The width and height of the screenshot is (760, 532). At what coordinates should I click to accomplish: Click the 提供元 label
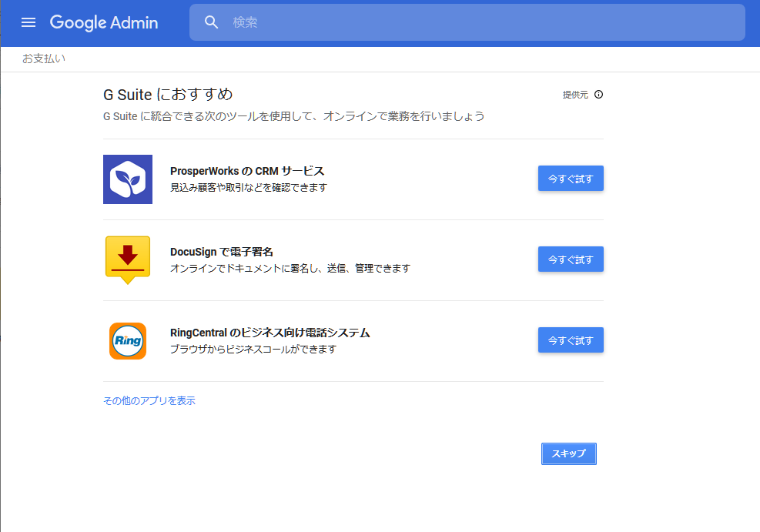[x=575, y=95]
